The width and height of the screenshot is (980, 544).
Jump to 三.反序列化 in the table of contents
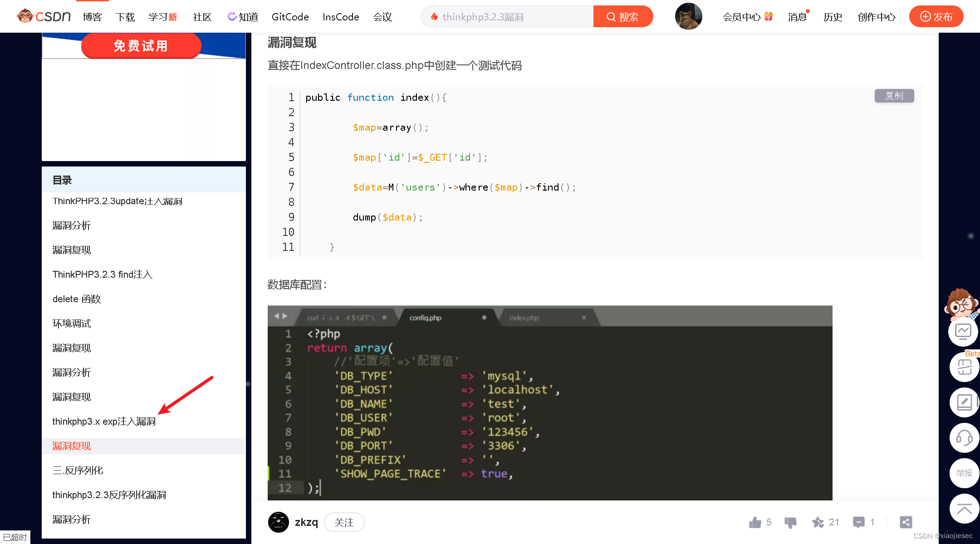click(x=78, y=470)
